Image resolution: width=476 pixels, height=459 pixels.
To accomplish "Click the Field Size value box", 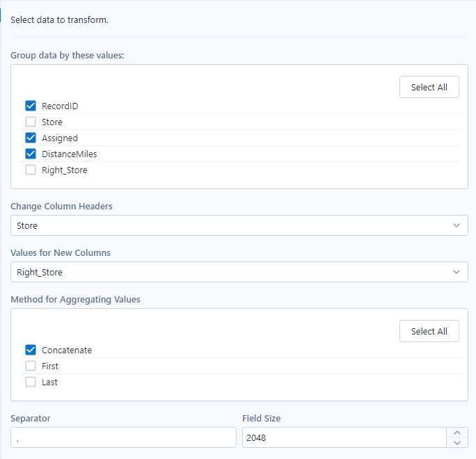I will 344,438.
